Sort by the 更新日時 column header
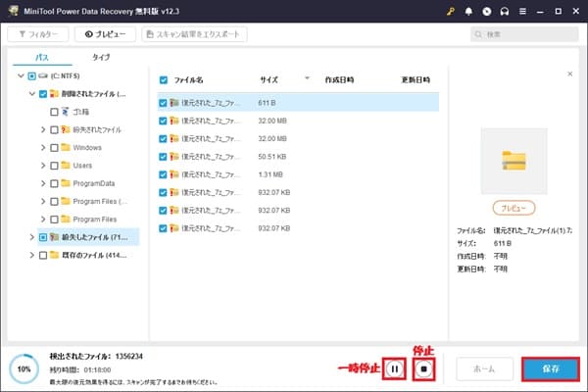Viewport: 588px width, 392px height. (x=416, y=80)
